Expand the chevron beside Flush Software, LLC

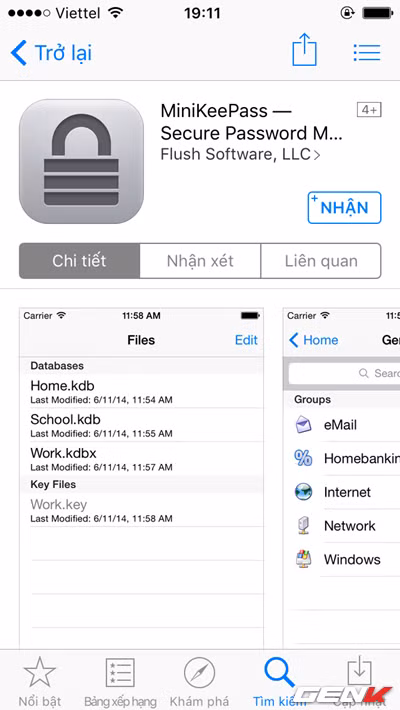317,155
